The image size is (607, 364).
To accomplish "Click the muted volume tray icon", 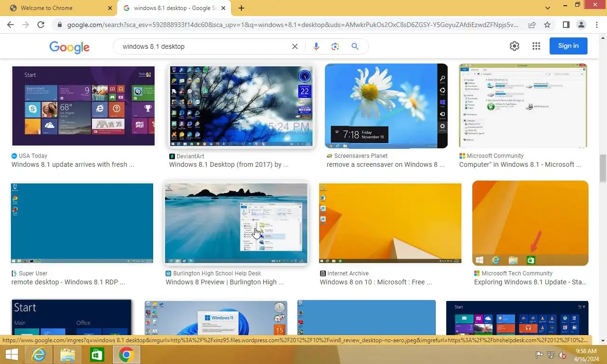I will coord(563,355).
